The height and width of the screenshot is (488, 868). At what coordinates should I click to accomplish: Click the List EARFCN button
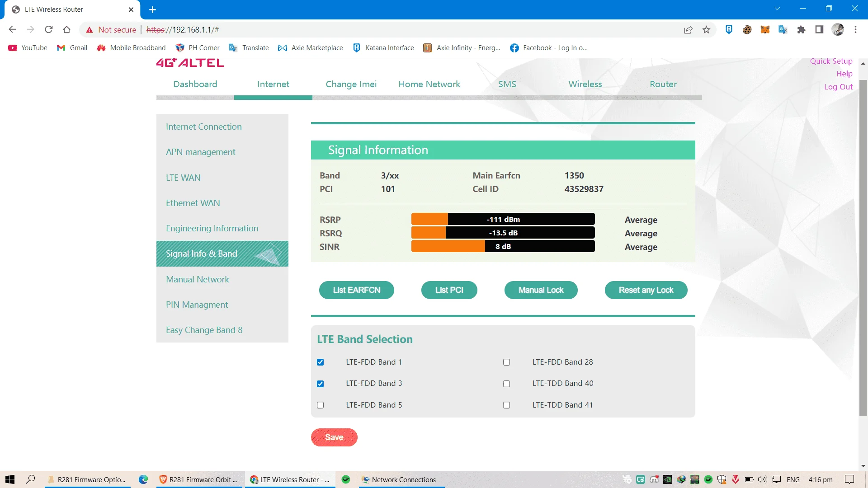(x=357, y=290)
